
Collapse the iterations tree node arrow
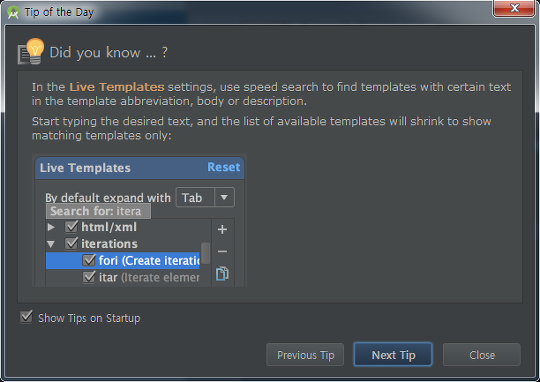[51, 244]
